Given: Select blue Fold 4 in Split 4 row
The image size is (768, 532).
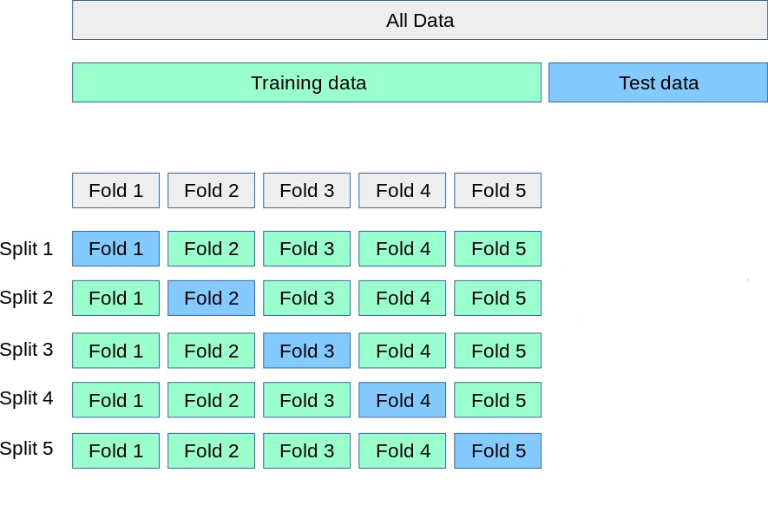Looking at the screenshot, I should [402, 400].
